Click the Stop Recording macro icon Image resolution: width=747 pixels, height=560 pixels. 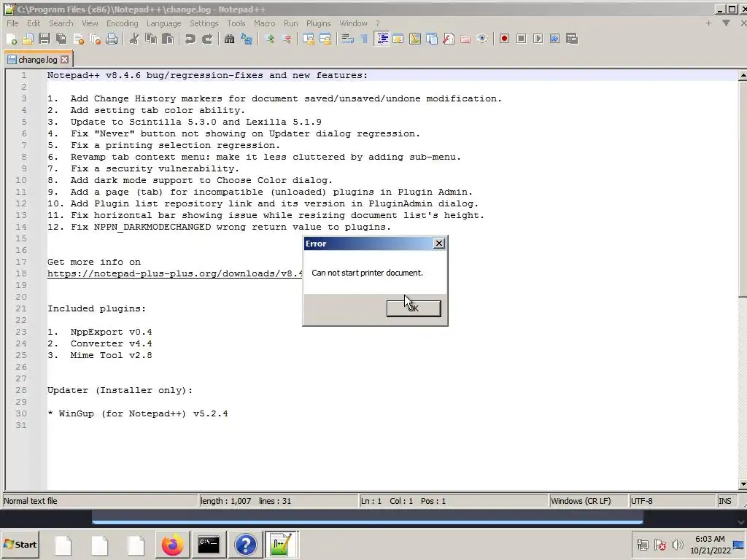coord(521,39)
